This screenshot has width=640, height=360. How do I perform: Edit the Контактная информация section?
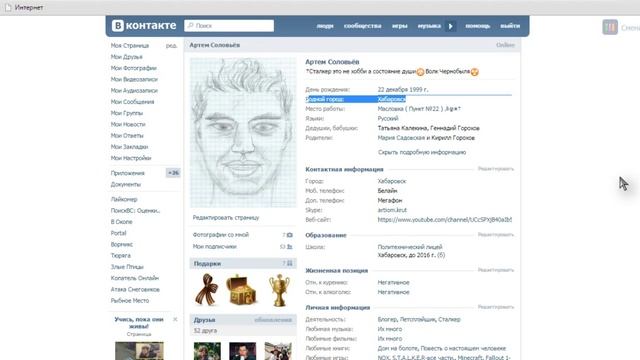(x=496, y=169)
